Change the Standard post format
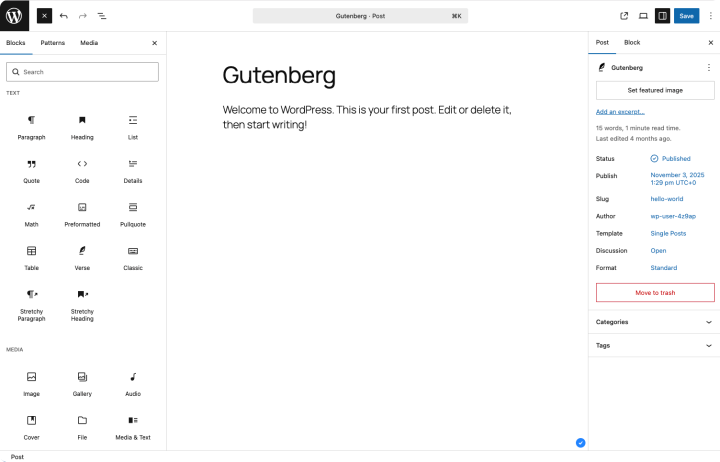Image resolution: width=720 pixels, height=462 pixels. [x=664, y=268]
